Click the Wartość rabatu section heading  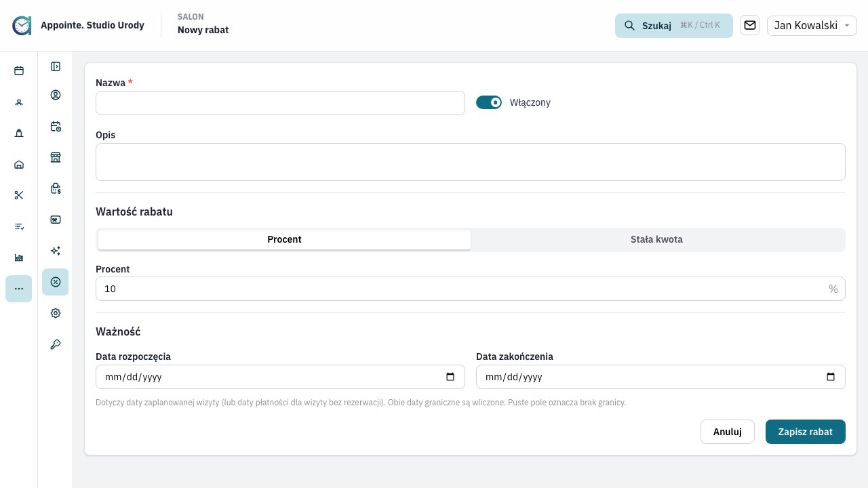pyautogui.click(x=134, y=211)
